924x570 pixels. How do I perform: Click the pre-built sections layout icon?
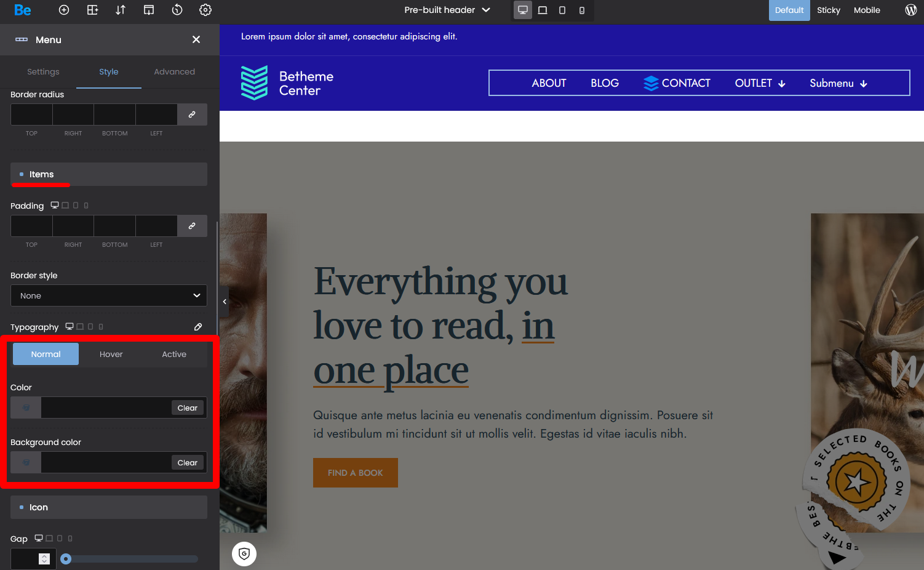pos(92,10)
